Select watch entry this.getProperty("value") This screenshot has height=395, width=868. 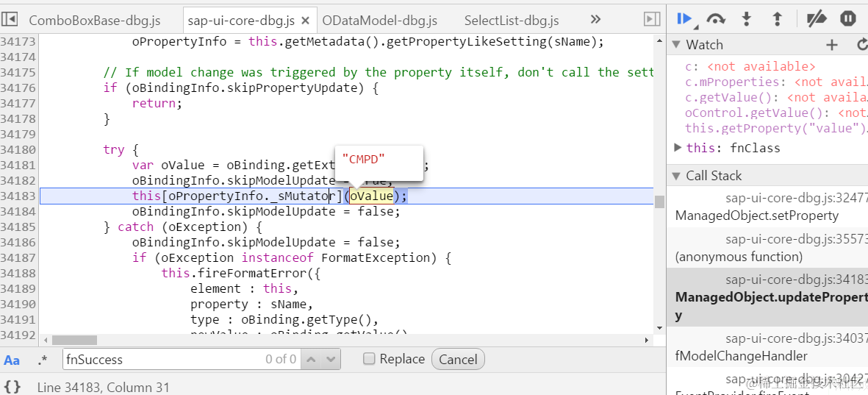pos(776,128)
